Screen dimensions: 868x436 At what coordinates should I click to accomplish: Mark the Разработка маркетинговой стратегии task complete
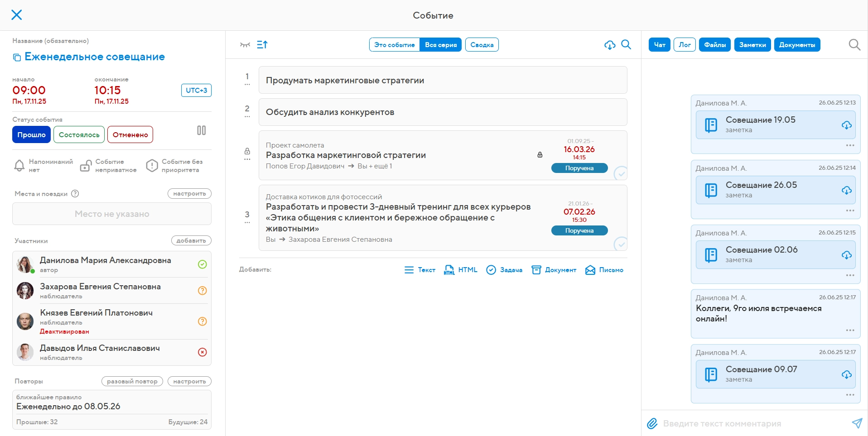pyautogui.click(x=621, y=173)
